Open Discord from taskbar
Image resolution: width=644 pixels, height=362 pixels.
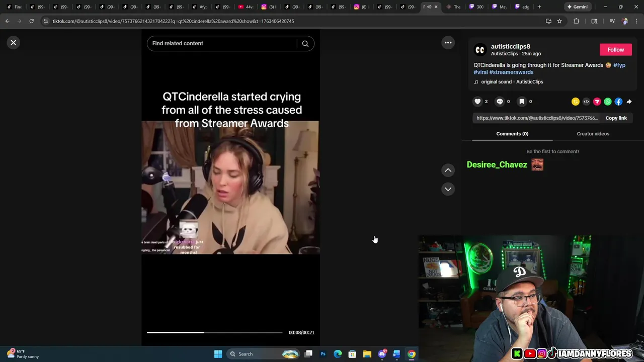point(382,354)
